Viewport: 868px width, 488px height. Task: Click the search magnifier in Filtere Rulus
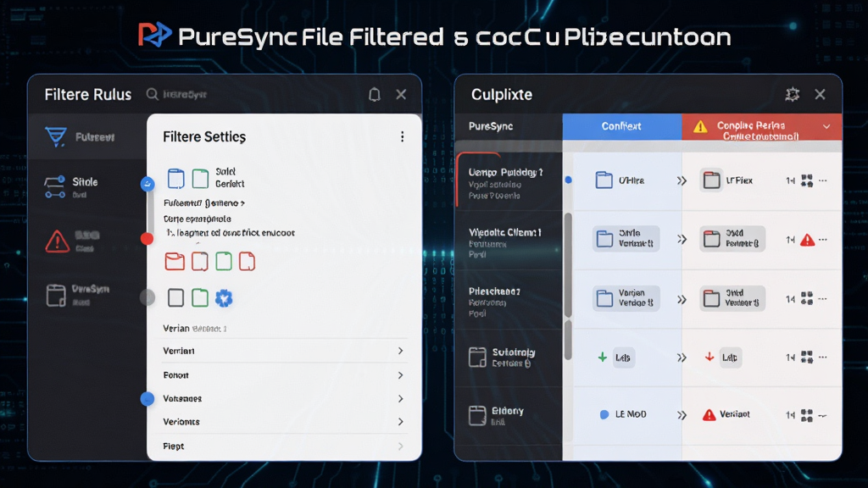(153, 94)
